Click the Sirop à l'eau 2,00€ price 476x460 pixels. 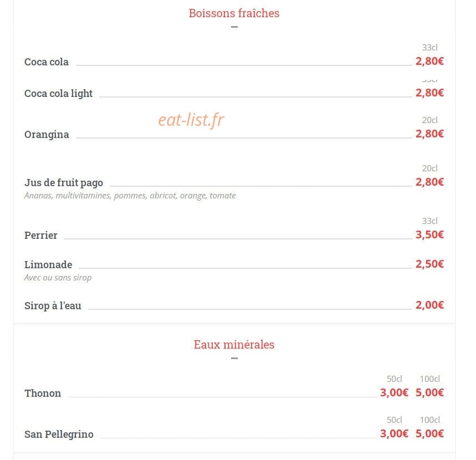point(429,305)
